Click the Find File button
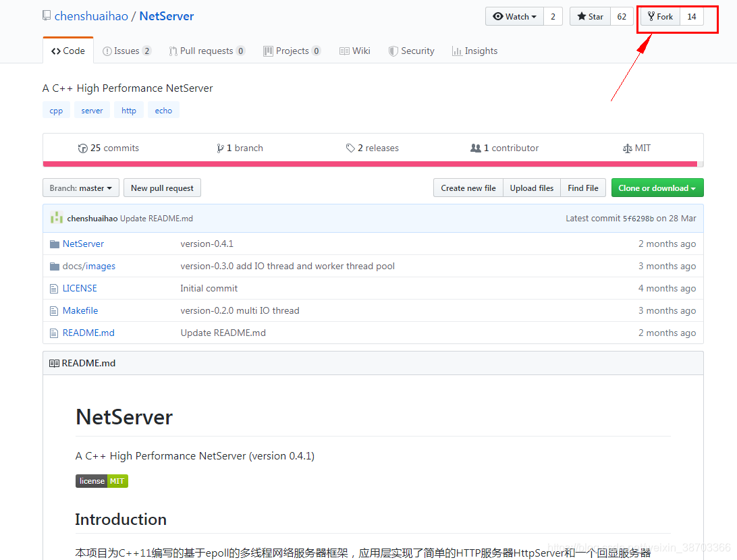 click(x=583, y=188)
